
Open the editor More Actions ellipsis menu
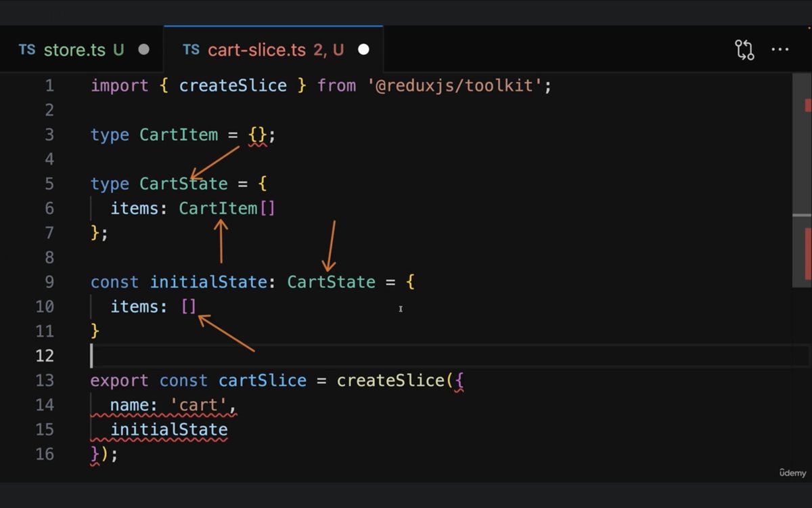(780, 49)
